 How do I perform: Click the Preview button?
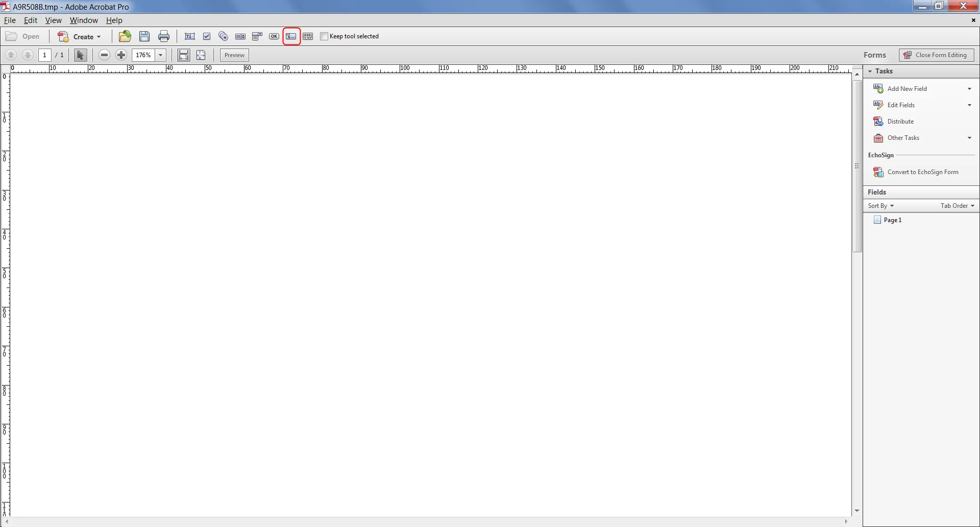pos(234,55)
